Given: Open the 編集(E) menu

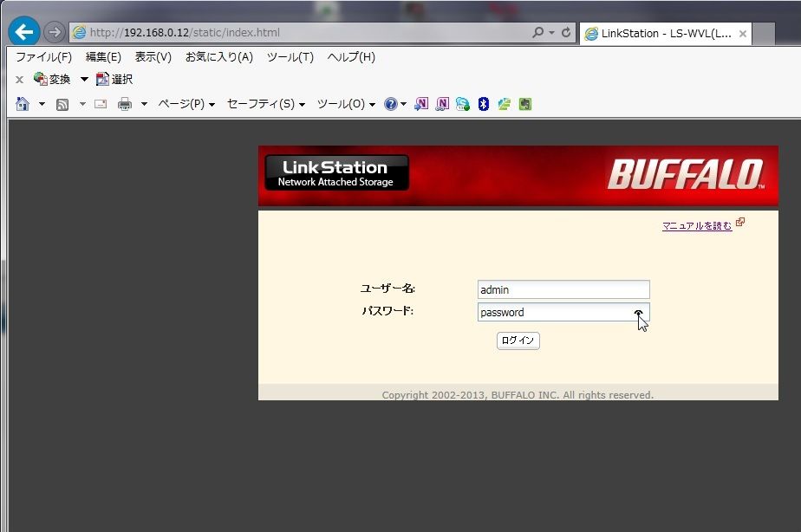Looking at the screenshot, I should click(103, 56).
